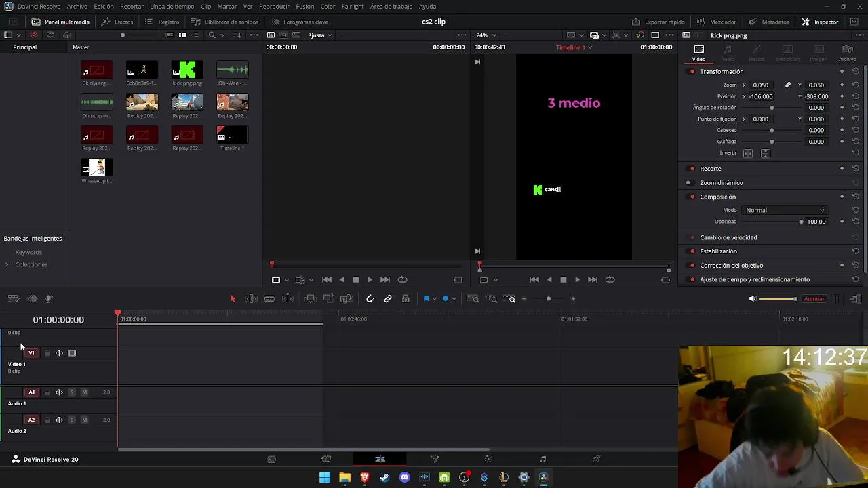The height and width of the screenshot is (488, 868).
Task: Toggle timeline snapping magnet icon
Action: 370,299
